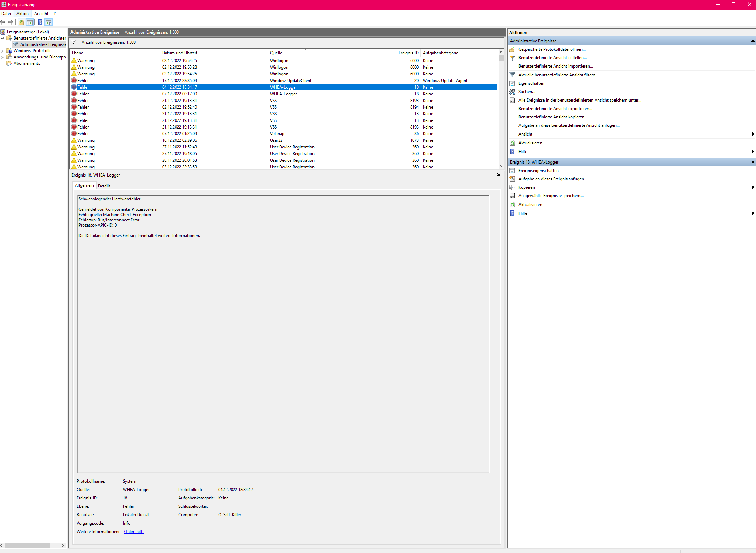
Task: Click the event list scroll down arrow
Action: 501,166
